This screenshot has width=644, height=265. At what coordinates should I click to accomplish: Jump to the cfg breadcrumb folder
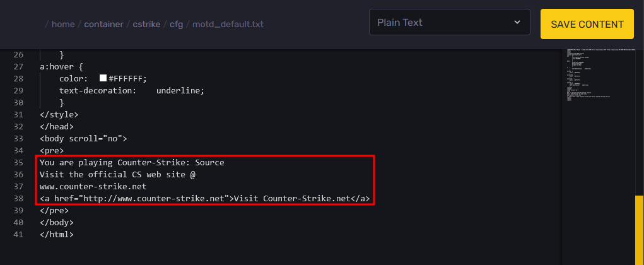(176, 25)
